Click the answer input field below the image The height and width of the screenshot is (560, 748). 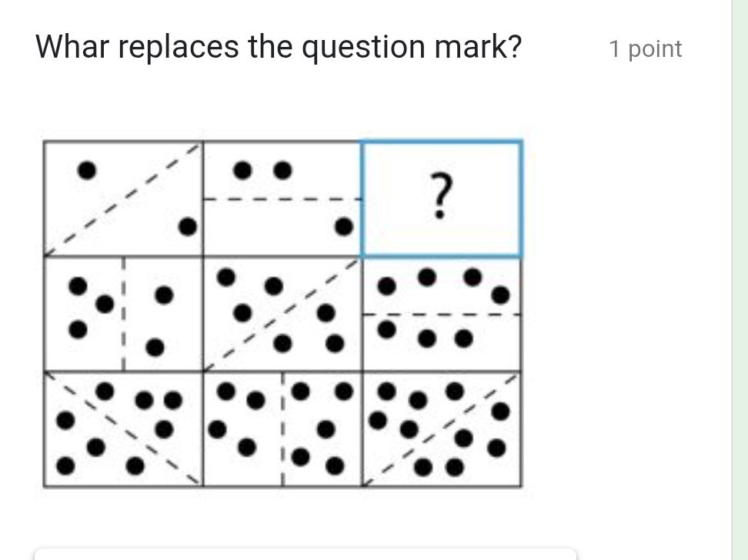tap(308, 555)
